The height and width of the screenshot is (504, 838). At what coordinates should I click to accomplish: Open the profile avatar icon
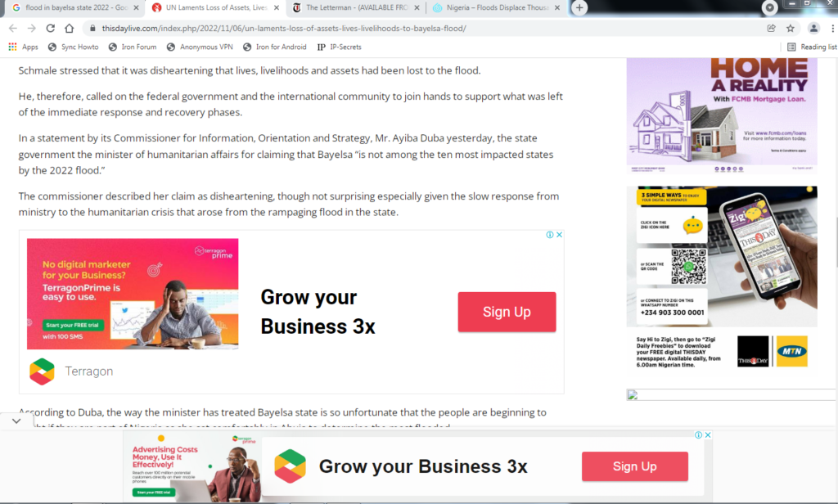813,29
